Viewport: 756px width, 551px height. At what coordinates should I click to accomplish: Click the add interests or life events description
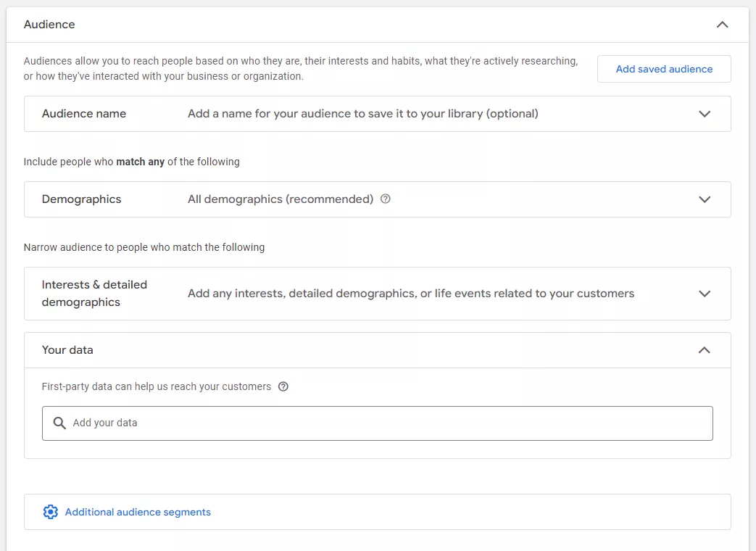(x=410, y=294)
